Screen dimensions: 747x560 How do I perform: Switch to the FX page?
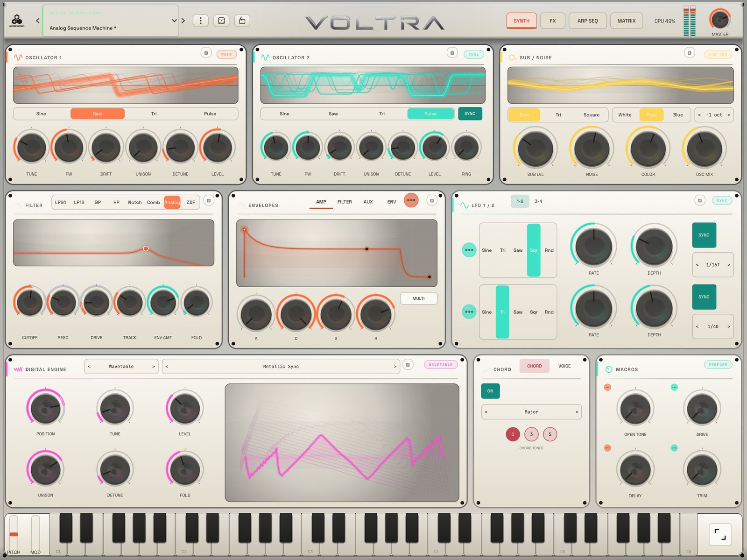point(553,21)
